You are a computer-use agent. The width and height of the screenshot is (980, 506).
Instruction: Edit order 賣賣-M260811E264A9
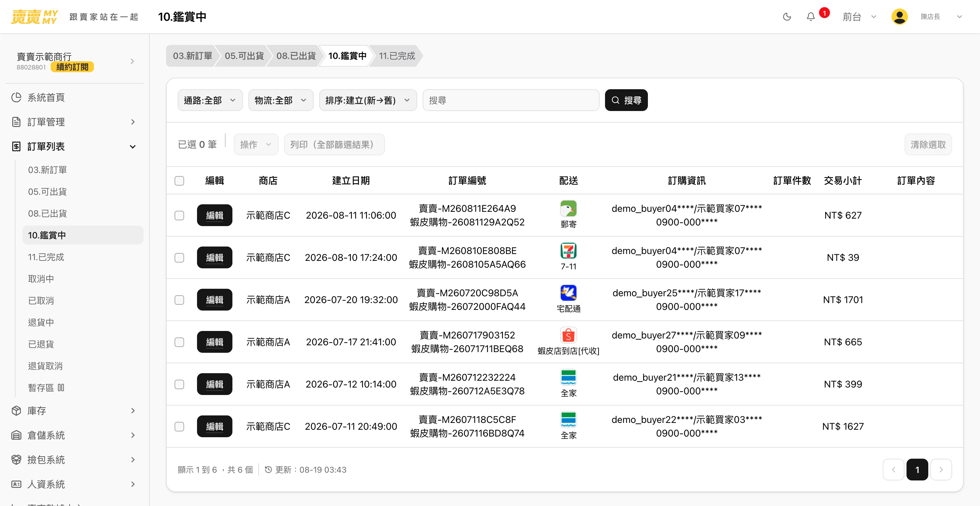click(215, 216)
